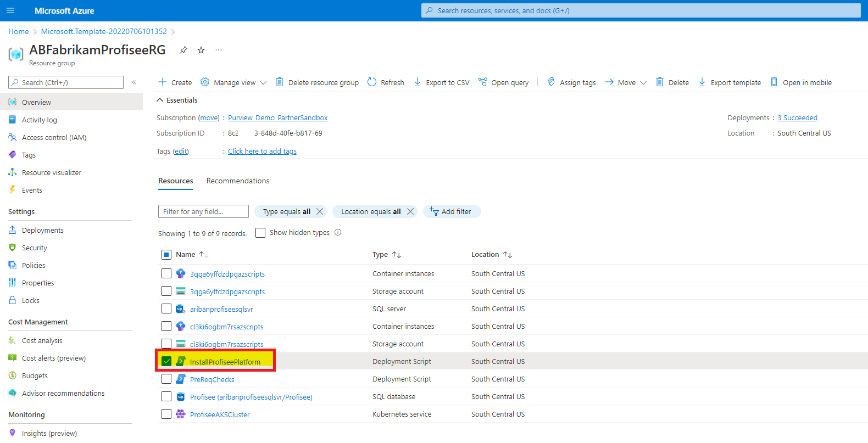Screen dimensions: 868x443
Task: Select the aribanprofiseesqlsvr row checkbox
Action: (x=166, y=309)
